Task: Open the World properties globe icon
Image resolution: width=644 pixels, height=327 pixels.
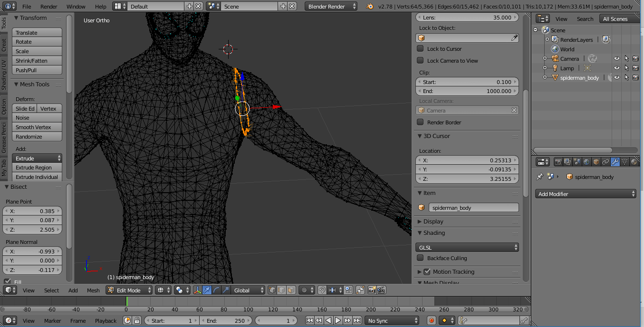Action: click(586, 162)
